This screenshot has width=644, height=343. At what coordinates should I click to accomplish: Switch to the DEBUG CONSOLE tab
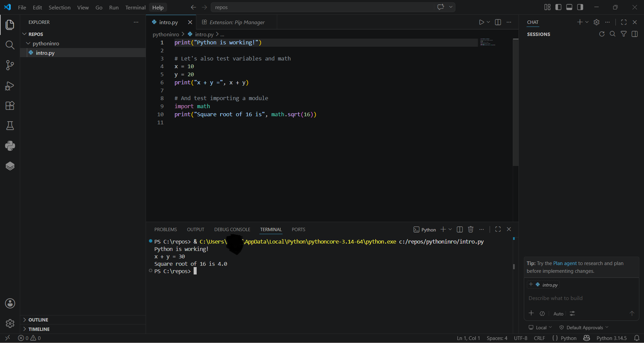click(x=232, y=229)
